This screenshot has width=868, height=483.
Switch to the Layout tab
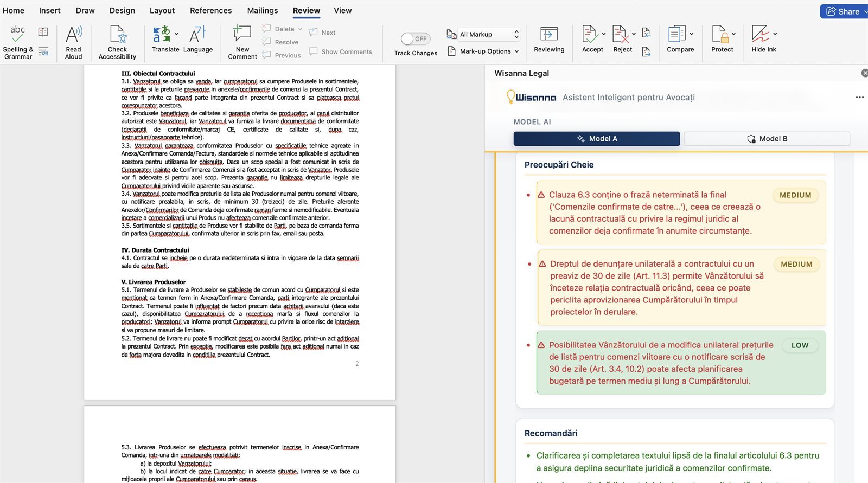click(x=162, y=10)
